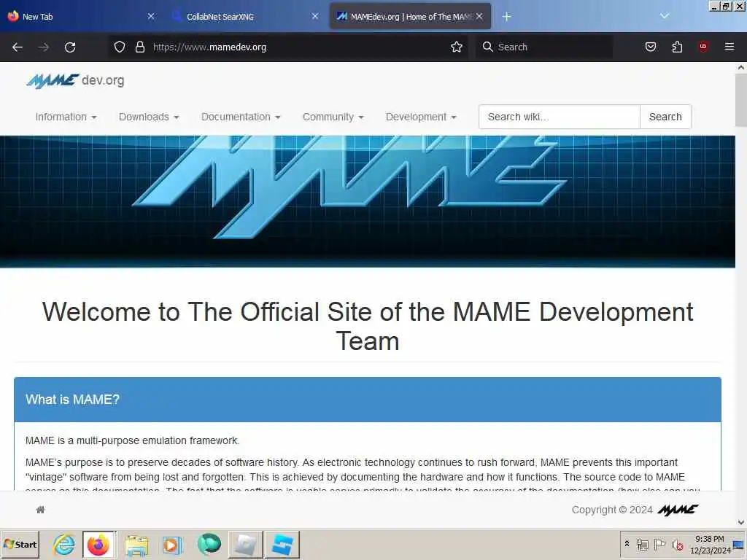Click the scrollbar up arrow
This screenshot has width=747, height=560.
click(x=741, y=67)
